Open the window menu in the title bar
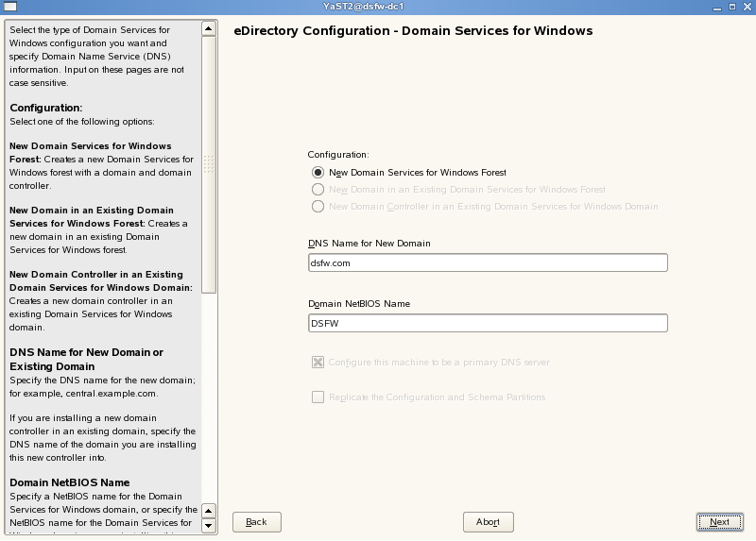The height and width of the screenshot is (541, 756). 8,8
